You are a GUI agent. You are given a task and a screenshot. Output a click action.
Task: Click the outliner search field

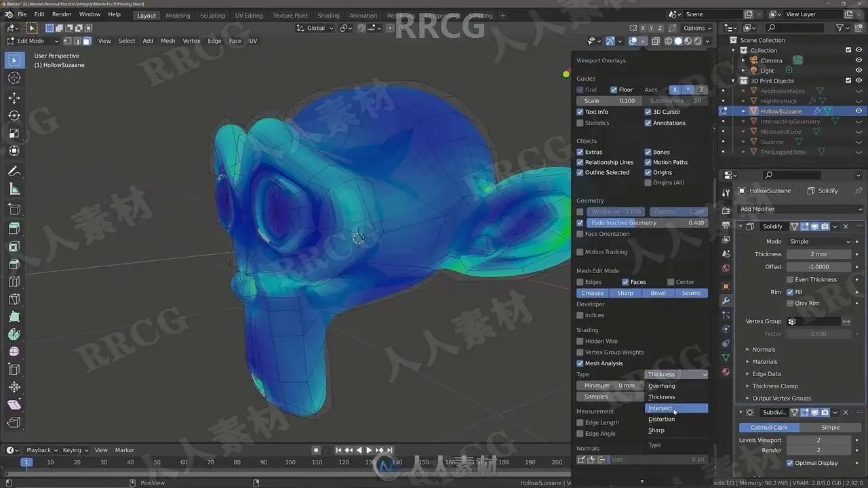[x=793, y=28]
